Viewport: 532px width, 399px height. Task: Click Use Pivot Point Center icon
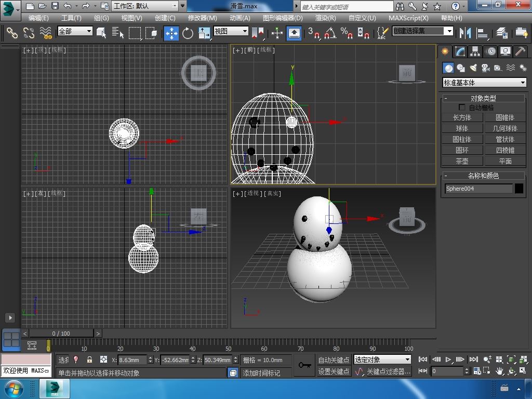coord(258,33)
